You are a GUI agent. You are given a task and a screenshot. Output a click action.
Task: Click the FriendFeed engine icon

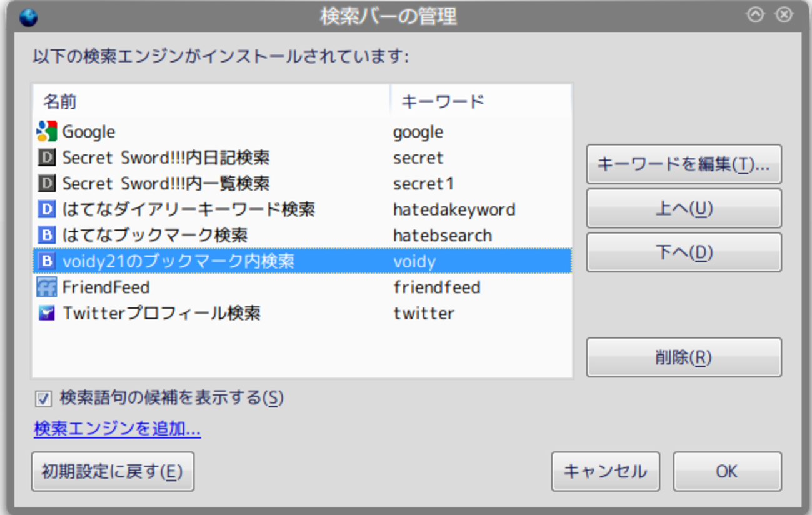47,287
